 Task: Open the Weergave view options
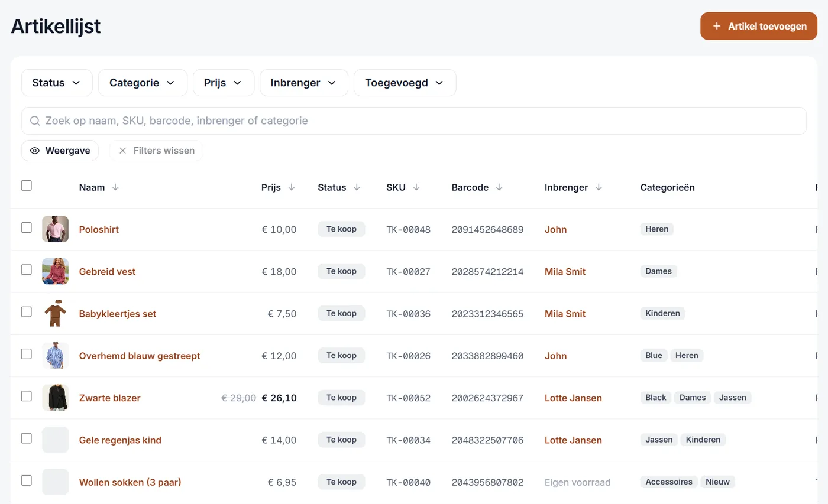60,151
